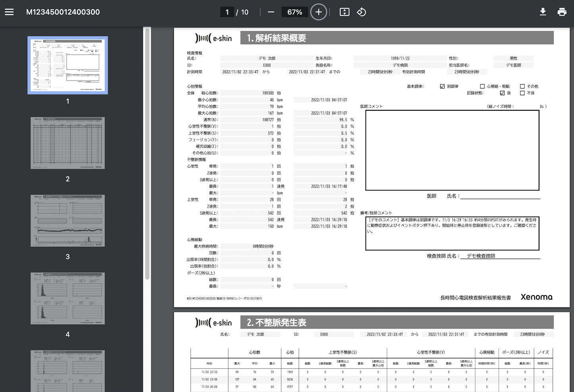Download the PDF report
The width and height of the screenshot is (574, 392).
543,12
